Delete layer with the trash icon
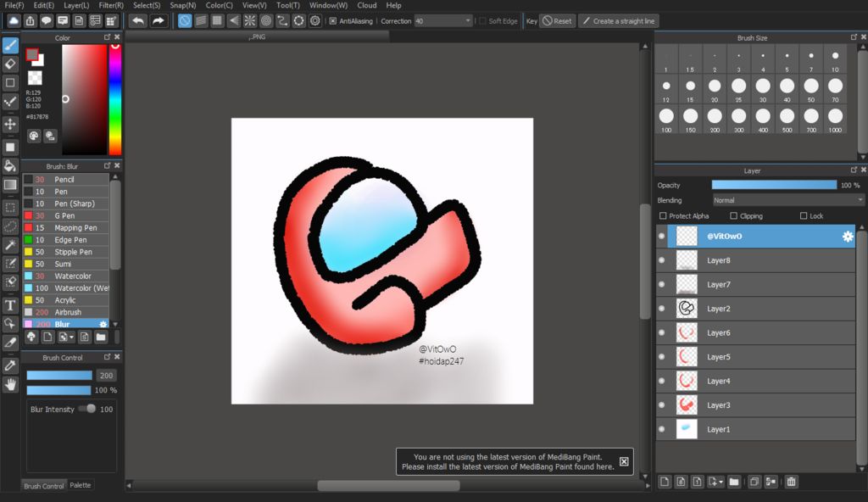 click(x=792, y=482)
